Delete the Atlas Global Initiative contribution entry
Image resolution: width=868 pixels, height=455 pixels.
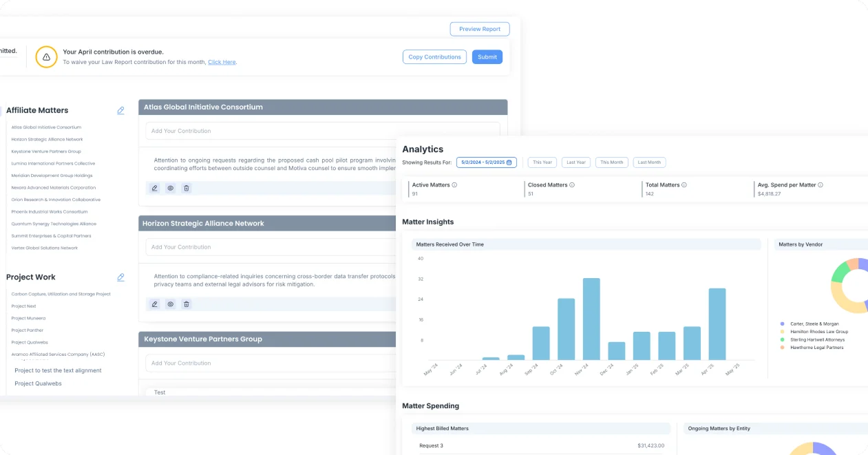coord(187,188)
